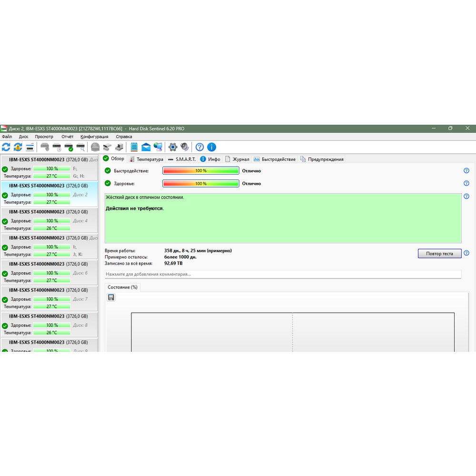Click the blue envelope e-mail toolbar icon
This screenshot has width=476, height=476.
pos(146,147)
